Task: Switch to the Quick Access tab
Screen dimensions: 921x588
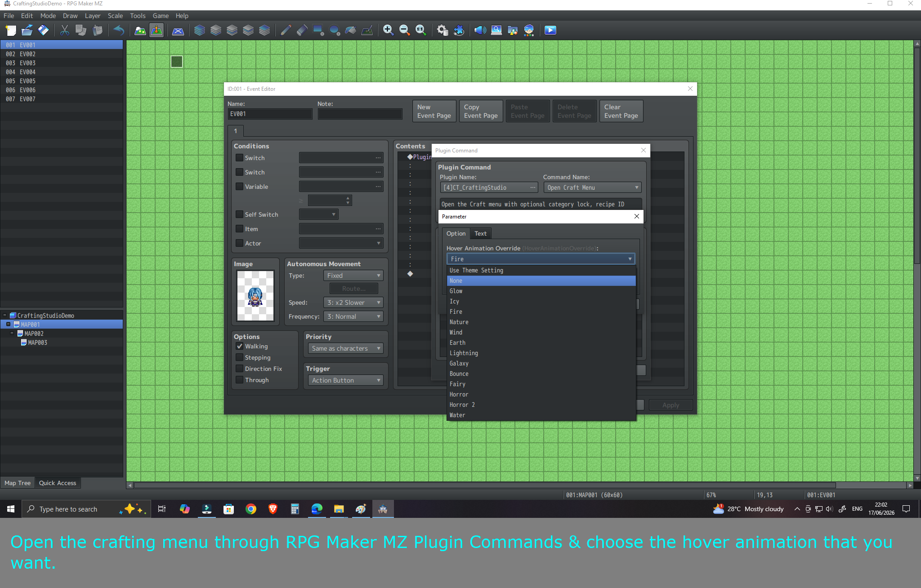Action: point(58,483)
